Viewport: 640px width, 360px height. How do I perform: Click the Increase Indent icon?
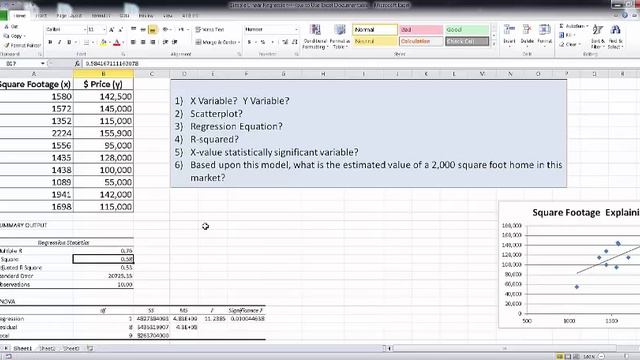pos(175,42)
